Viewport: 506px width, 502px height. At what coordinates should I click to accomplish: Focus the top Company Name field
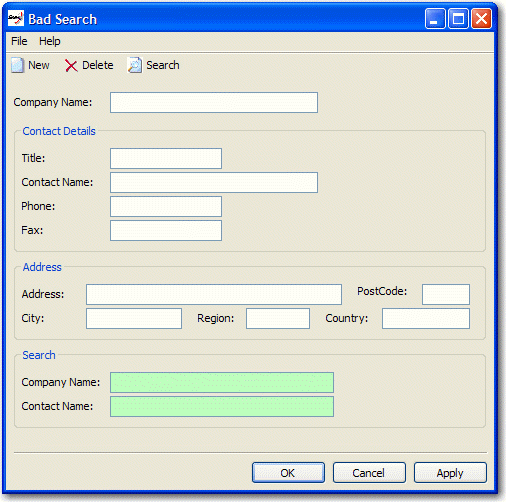tap(214, 103)
